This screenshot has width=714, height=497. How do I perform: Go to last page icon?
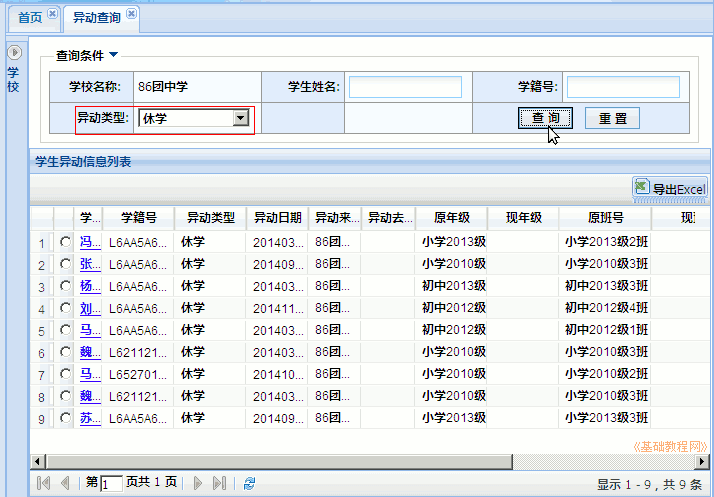(x=219, y=483)
